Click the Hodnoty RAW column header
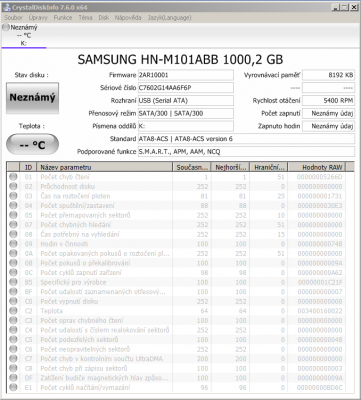 pyautogui.click(x=316, y=167)
